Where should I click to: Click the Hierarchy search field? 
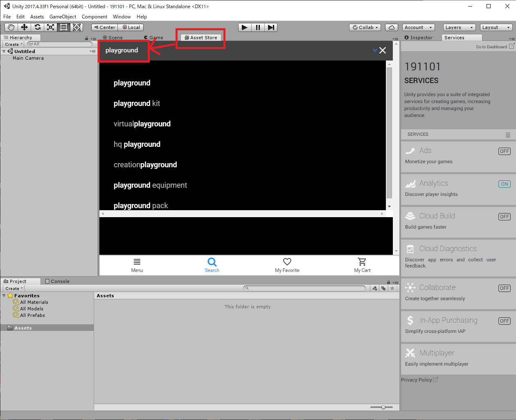pyautogui.click(x=60, y=44)
